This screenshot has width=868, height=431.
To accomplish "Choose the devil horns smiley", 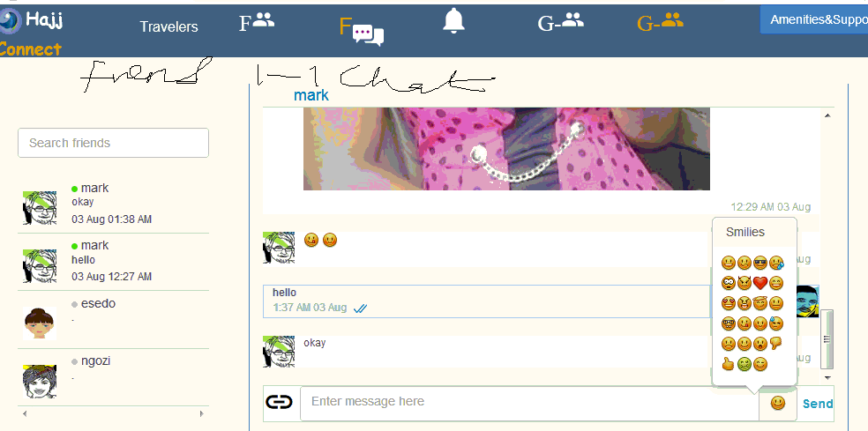I will pos(744,283).
